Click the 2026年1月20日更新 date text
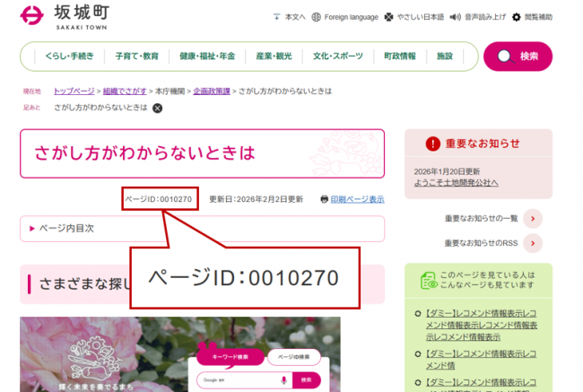Image resolution: width=583 pixels, height=392 pixels. [447, 171]
